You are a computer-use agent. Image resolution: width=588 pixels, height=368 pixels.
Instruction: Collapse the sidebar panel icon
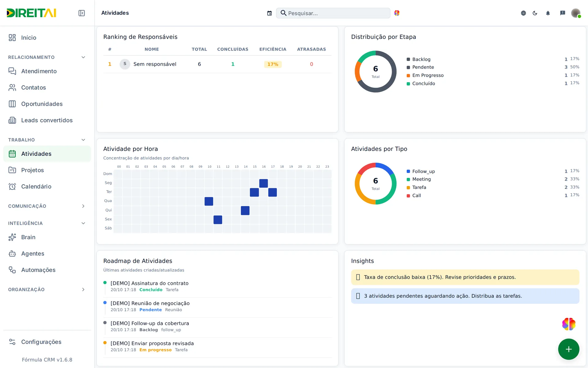click(x=81, y=13)
